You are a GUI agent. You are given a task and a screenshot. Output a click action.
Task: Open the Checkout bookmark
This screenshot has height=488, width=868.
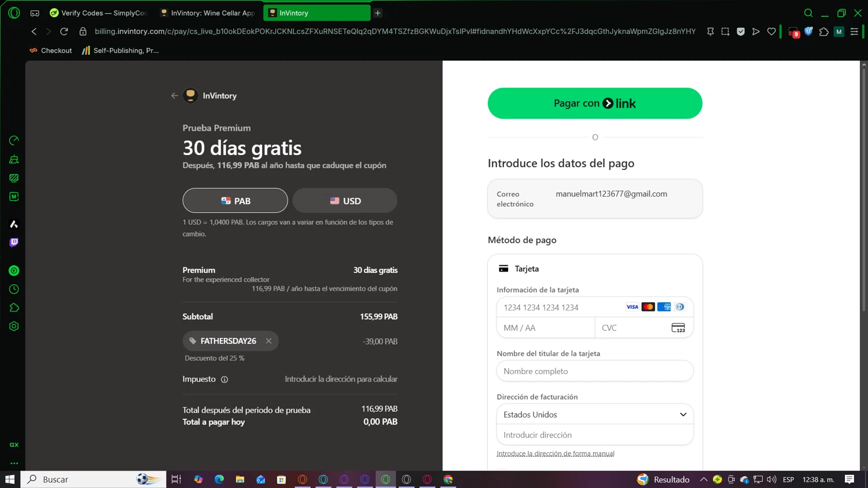click(51, 50)
